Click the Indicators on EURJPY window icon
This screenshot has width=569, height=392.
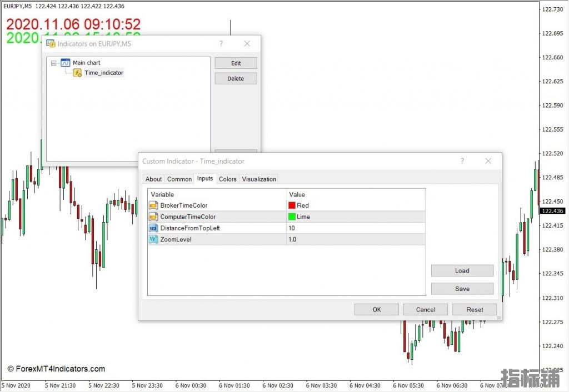[51, 43]
